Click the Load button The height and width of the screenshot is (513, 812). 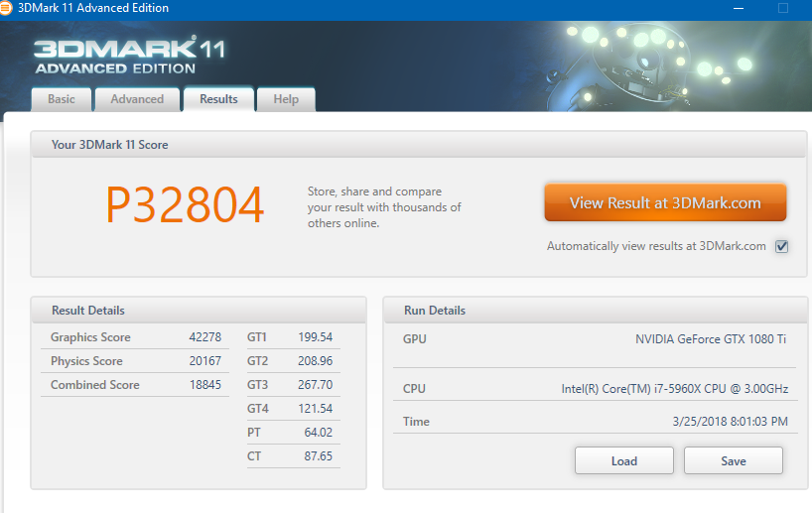624,460
